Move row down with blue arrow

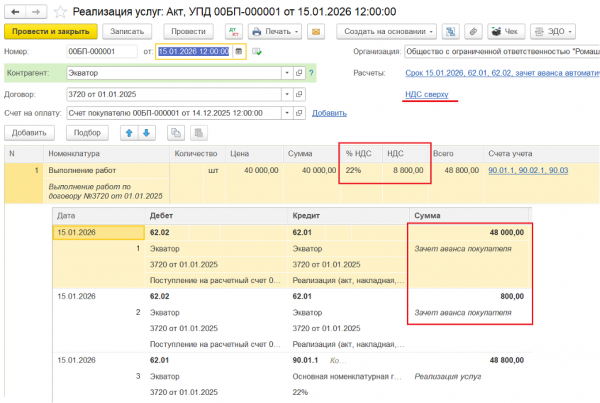(147, 132)
